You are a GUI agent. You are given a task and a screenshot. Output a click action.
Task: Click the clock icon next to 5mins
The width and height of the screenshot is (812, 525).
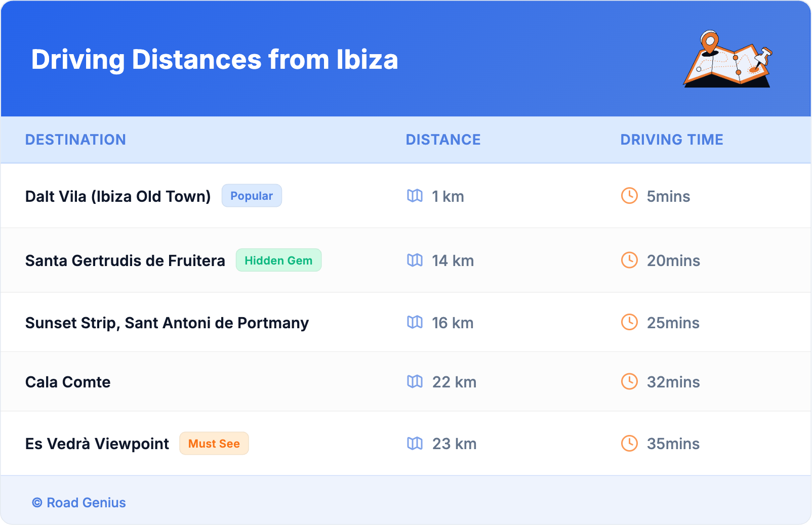point(629,196)
